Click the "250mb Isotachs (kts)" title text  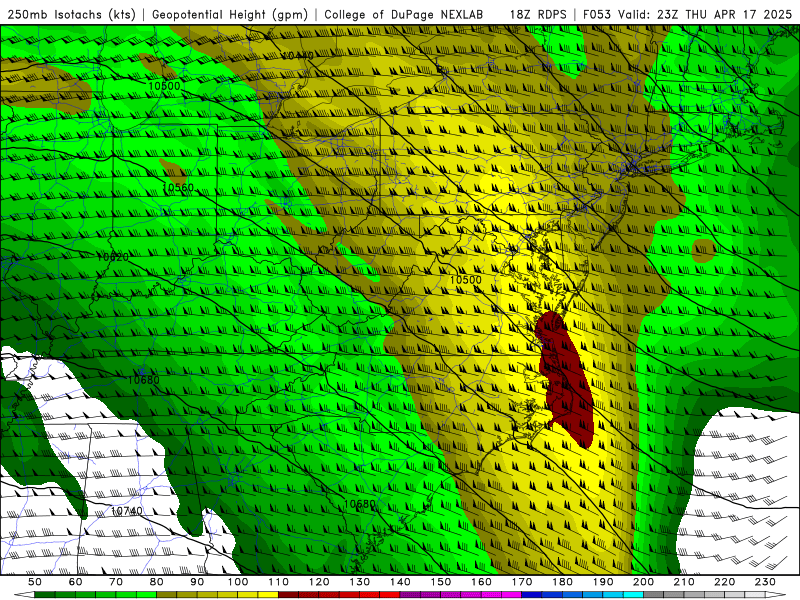(x=72, y=14)
